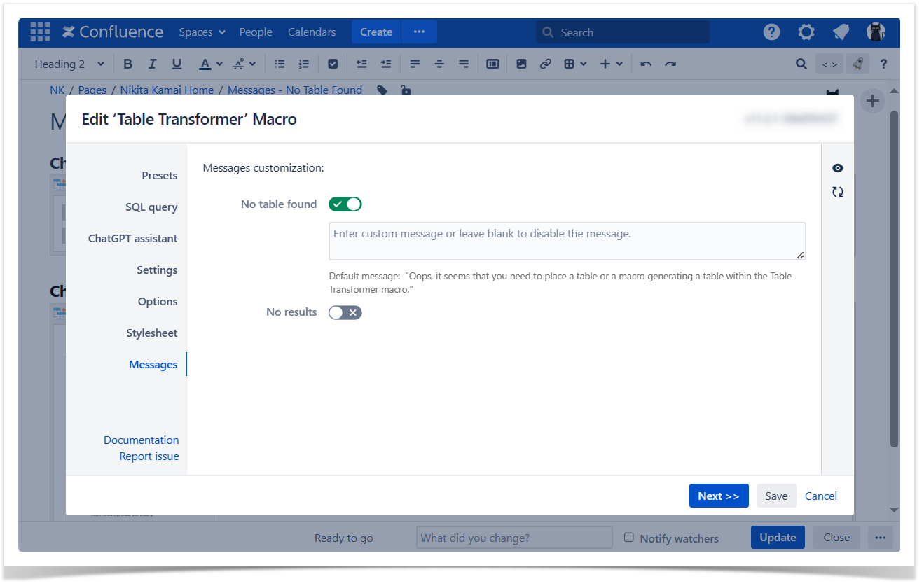Open the Confluence settings gear
The height and width of the screenshot is (586, 924).
[806, 32]
